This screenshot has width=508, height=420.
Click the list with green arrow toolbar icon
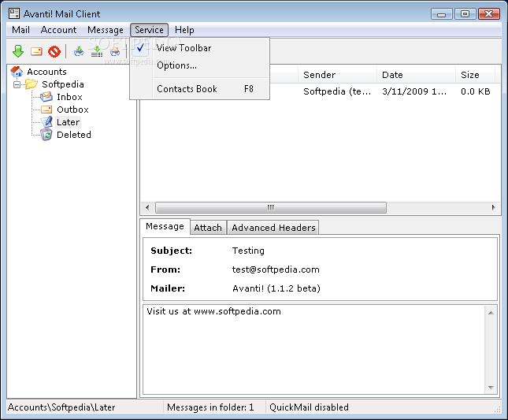[97, 51]
